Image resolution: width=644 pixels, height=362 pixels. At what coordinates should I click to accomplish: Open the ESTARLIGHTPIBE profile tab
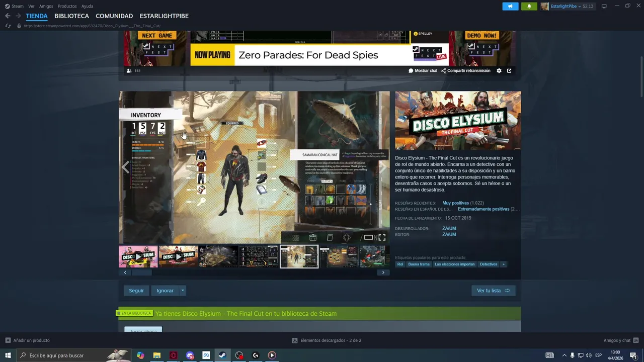[x=164, y=16]
